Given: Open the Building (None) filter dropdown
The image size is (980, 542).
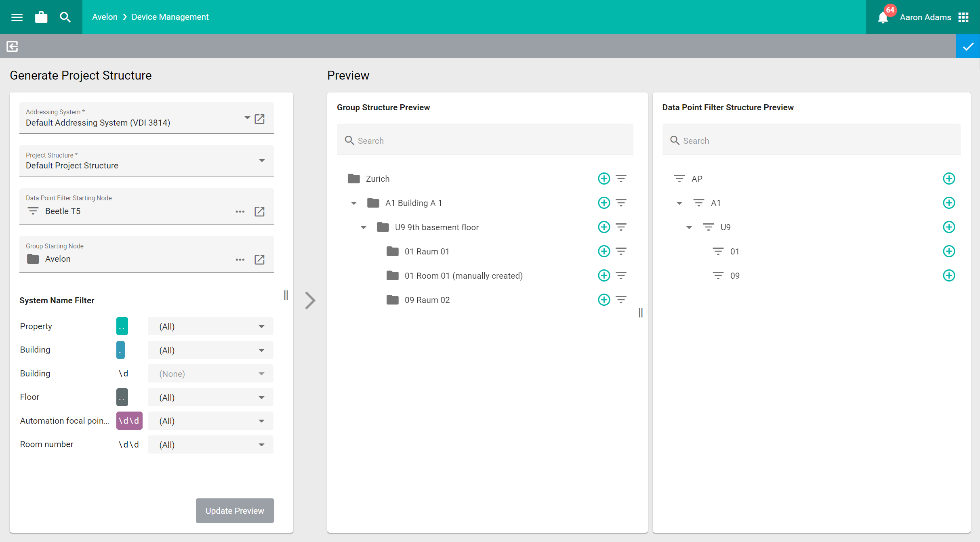Looking at the screenshot, I should (210, 374).
